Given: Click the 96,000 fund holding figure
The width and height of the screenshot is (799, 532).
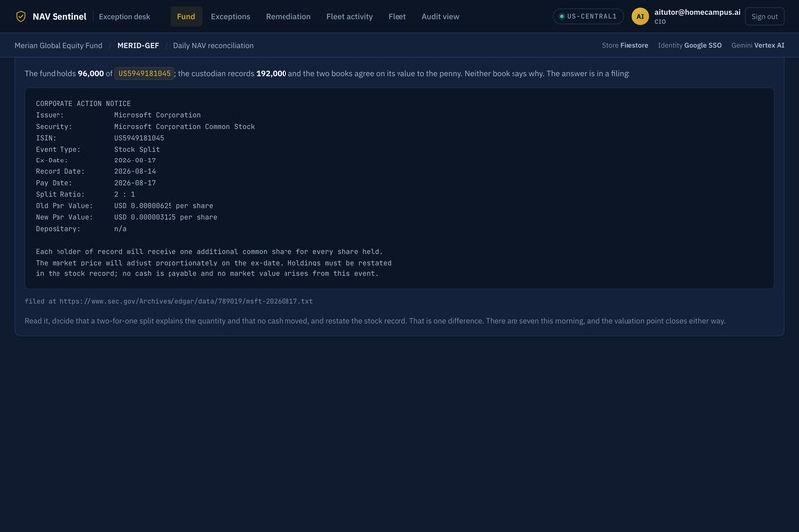Looking at the screenshot, I should (90, 74).
